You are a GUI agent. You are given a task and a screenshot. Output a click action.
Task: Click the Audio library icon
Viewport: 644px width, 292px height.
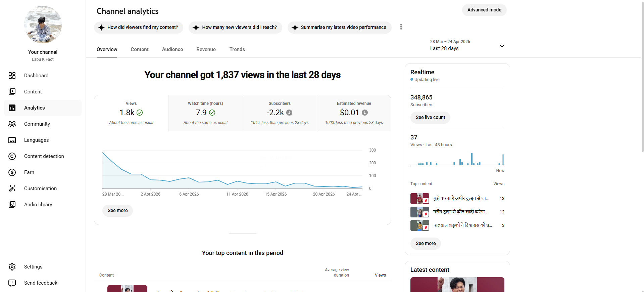[12, 205]
